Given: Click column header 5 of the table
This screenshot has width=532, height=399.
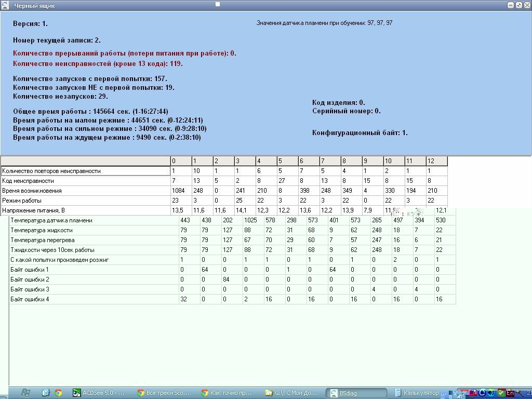Looking at the screenshot, I should 288,161.
